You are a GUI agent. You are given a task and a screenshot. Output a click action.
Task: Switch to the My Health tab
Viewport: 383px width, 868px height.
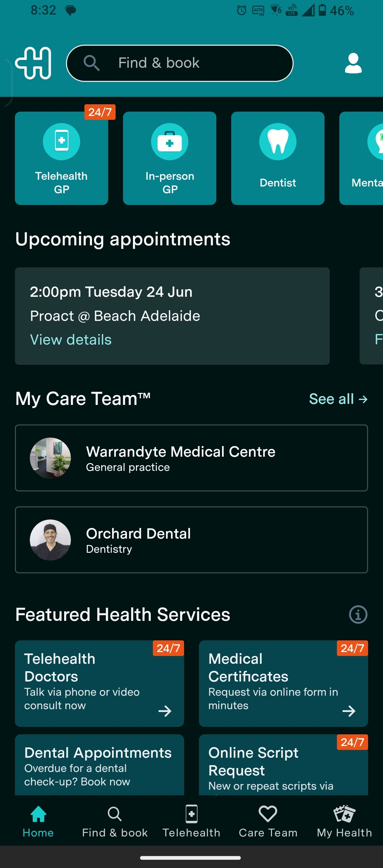[x=344, y=821]
